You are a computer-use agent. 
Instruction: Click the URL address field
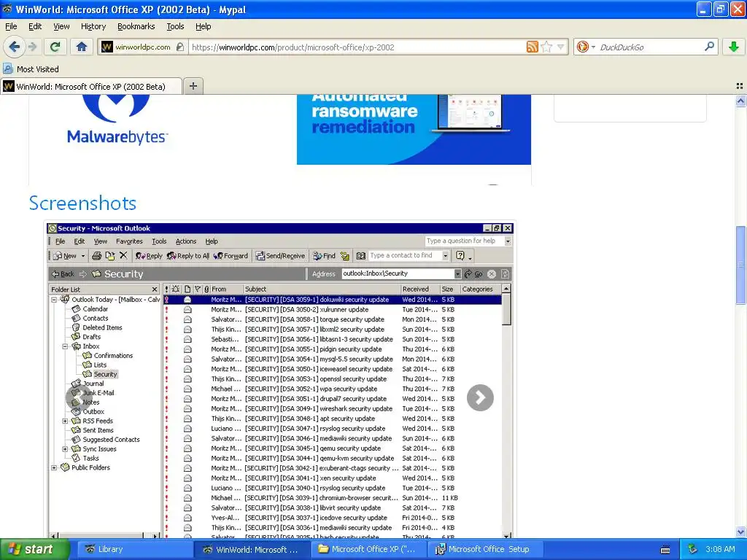pos(356,47)
